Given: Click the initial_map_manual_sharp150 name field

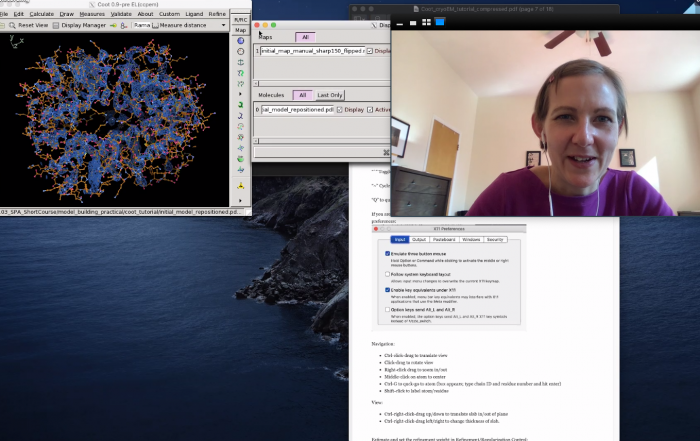Looking at the screenshot, I should [x=312, y=51].
